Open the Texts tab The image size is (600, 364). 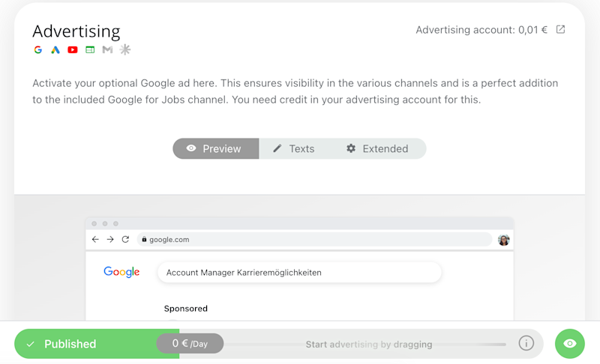[294, 148]
